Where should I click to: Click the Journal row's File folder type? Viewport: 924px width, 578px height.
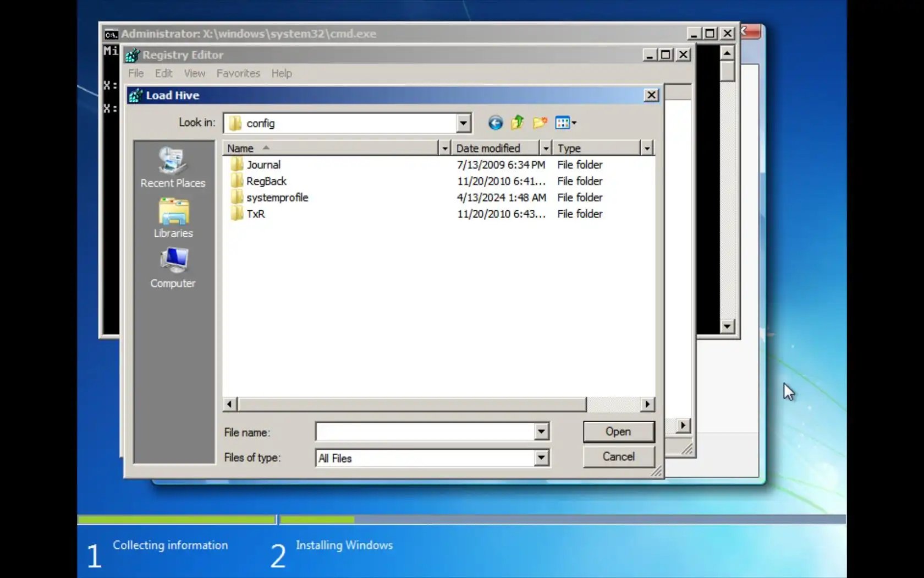click(580, 165)
